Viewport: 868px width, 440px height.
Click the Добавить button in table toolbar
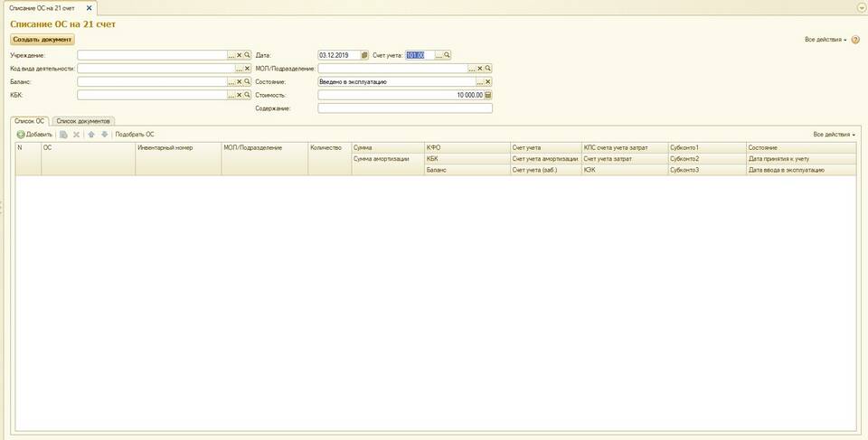[34, 135]
